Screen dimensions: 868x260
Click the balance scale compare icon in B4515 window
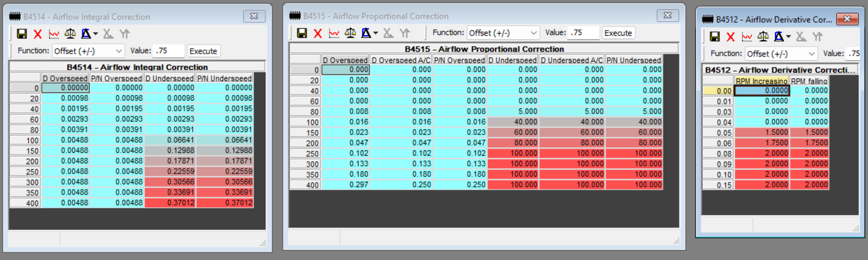click(350, 33)
